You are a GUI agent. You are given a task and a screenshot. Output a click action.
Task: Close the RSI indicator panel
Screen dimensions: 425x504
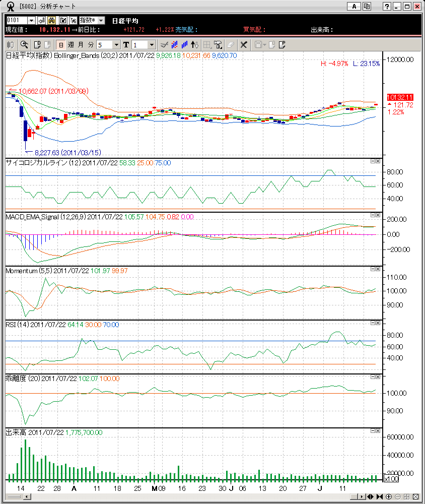coord(378,324)
